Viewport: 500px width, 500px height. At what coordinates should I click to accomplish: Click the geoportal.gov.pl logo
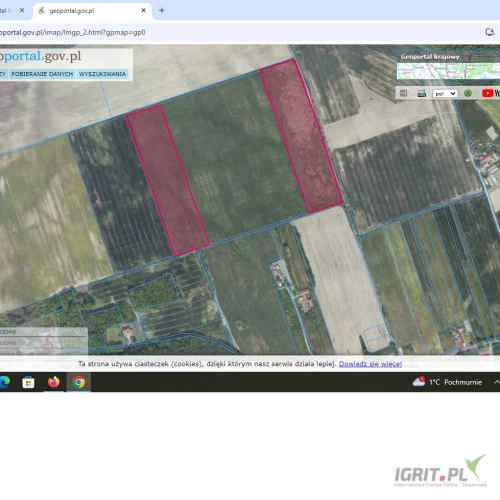[40, 56]
